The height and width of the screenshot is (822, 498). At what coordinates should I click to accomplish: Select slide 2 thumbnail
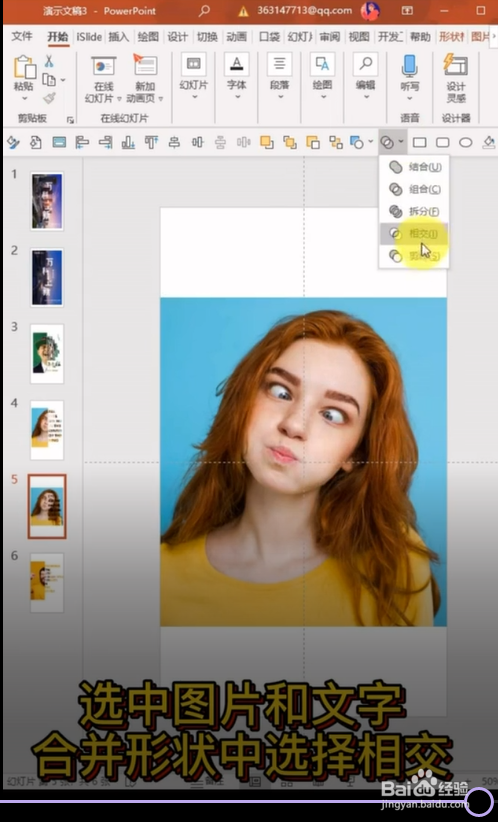coord(47,277)
